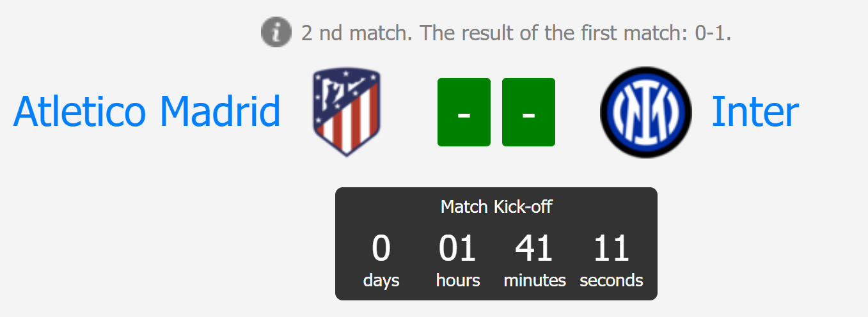The width and height of the screenshot is (868, 317).
Task: Click the '2 nd match' text
Action: point(355,33)
